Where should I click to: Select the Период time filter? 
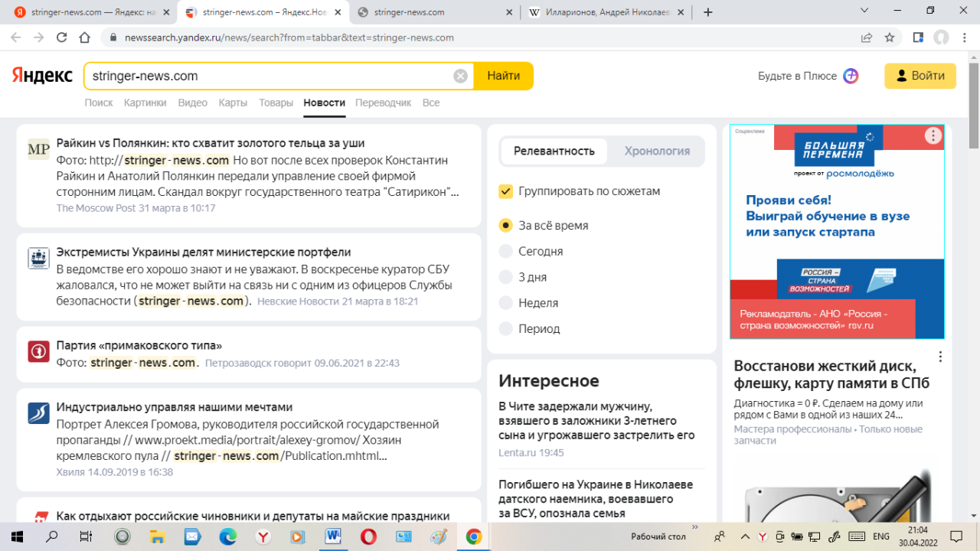click(505, 328)
